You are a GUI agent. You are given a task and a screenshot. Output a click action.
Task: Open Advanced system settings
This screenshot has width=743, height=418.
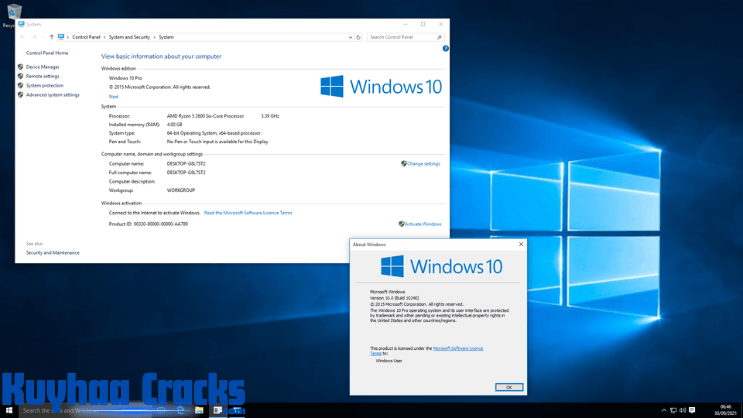52,95
